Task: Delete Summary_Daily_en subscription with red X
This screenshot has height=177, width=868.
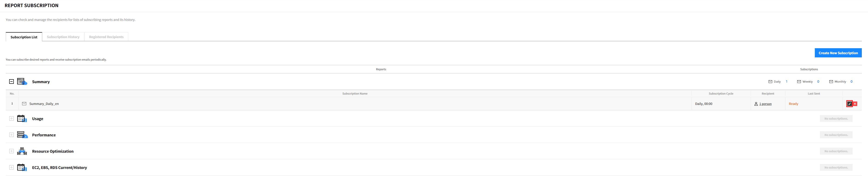Action: pos(855,104)
